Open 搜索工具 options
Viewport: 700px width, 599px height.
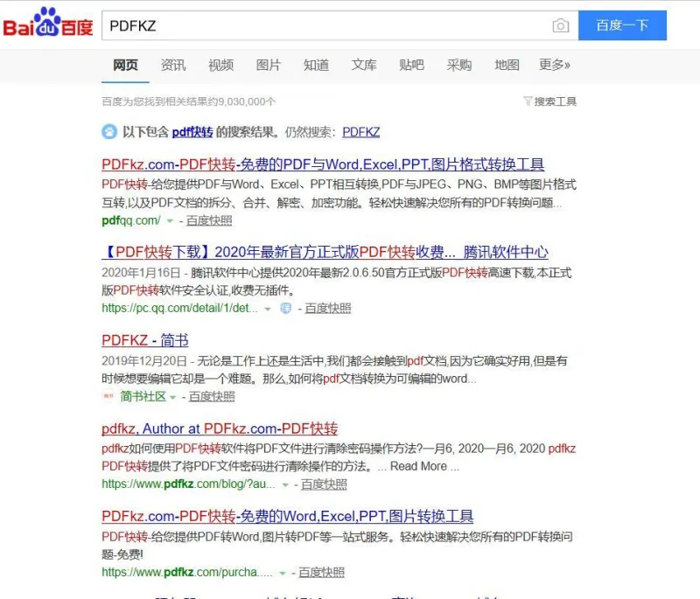click(x=555, y=101)
